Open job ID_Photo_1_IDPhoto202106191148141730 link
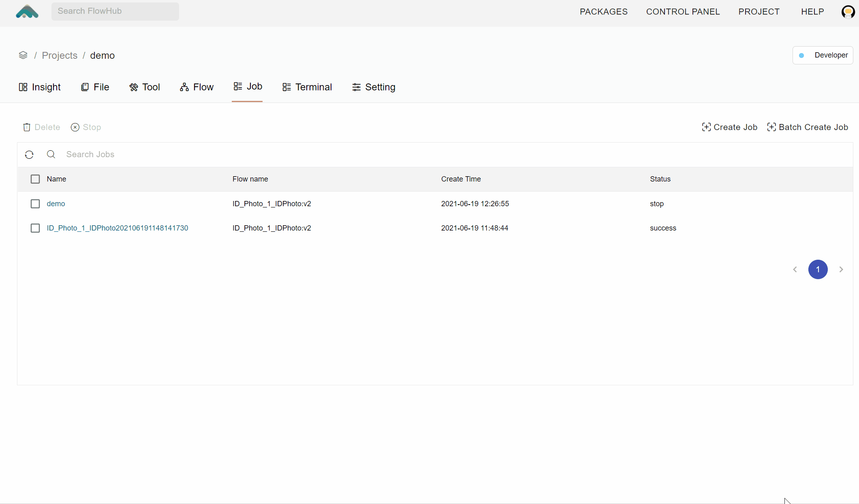 tap(118, 228)
